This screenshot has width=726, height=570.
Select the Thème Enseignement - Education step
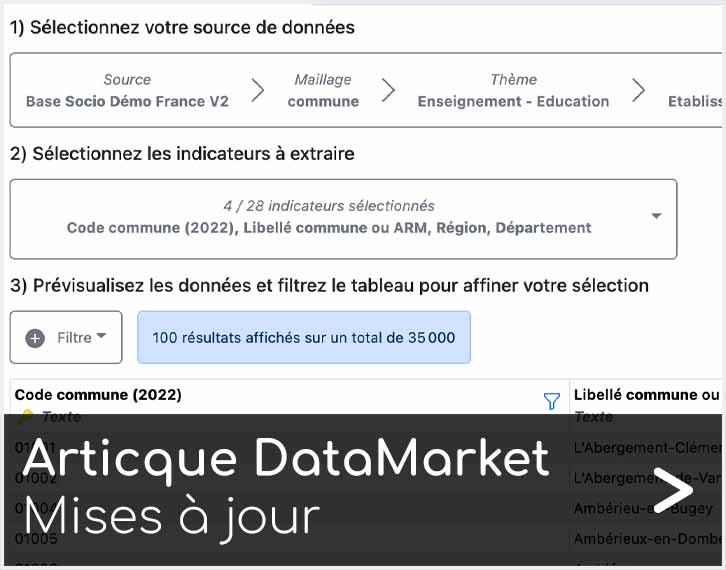513,91
